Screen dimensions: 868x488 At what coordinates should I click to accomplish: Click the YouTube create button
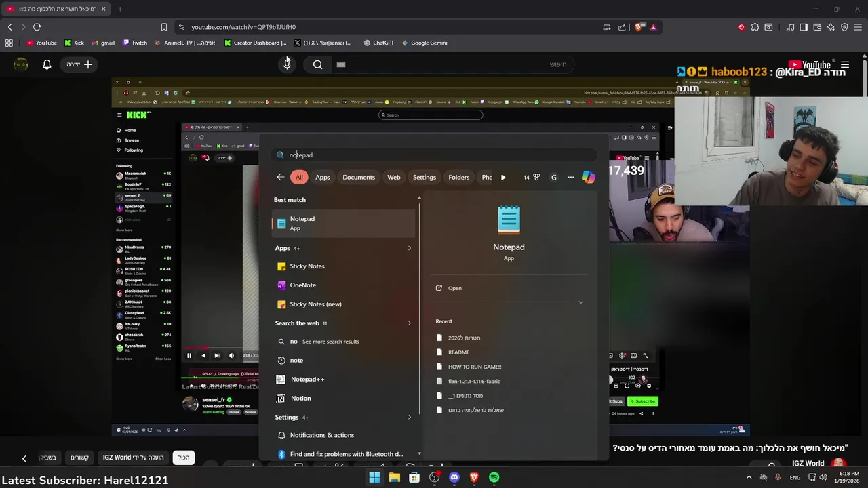tap(79, 64)
